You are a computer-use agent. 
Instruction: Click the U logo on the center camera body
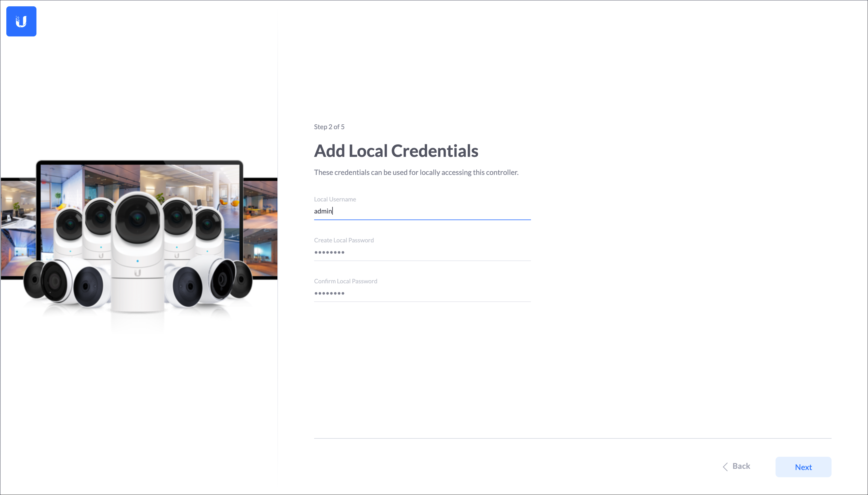click(137, 273)
